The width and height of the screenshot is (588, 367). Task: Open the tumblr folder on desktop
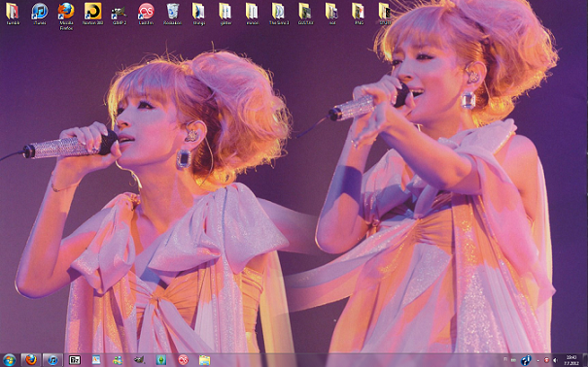tap(13, 14)
